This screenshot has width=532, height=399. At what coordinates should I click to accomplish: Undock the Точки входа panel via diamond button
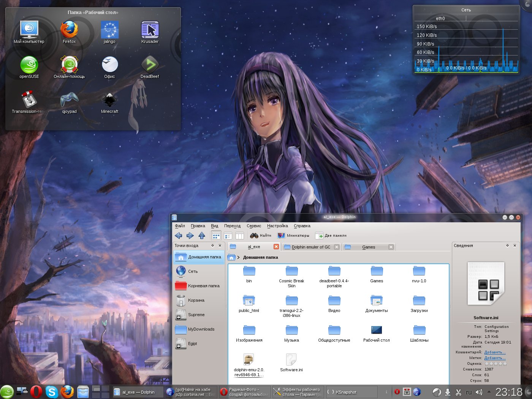(x=213, y=245)
